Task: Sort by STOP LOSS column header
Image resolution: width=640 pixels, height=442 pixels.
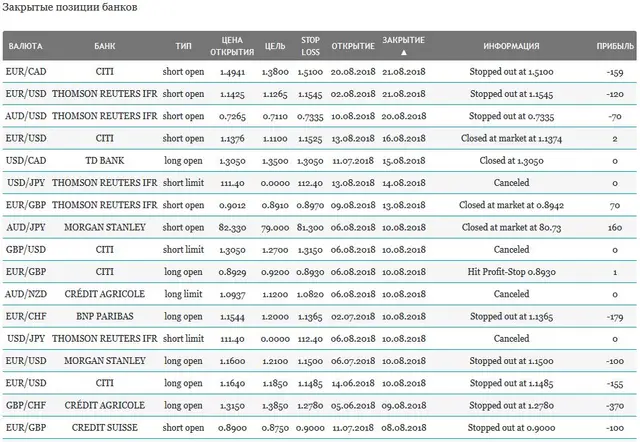Action: 310,46
